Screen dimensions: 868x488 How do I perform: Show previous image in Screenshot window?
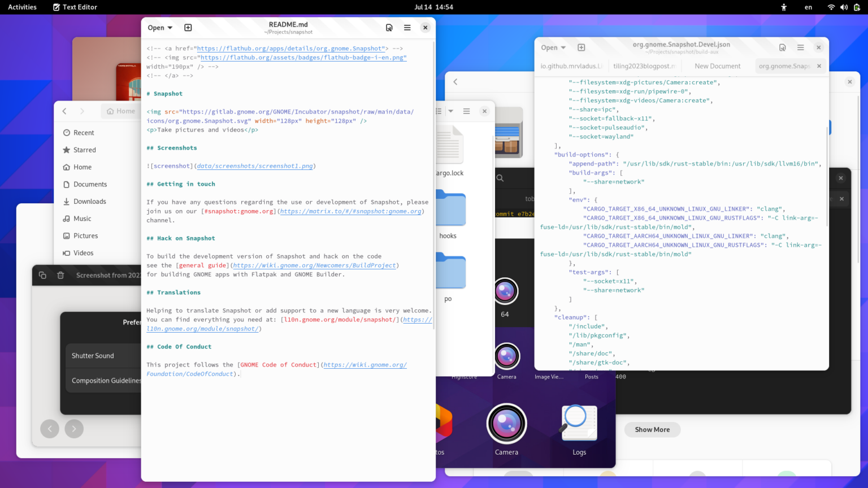50,429
